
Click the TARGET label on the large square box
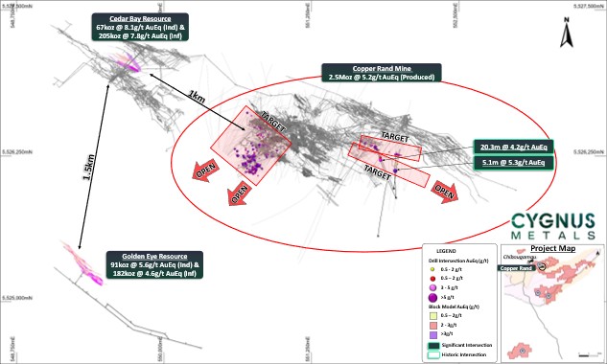click(273, 121)
